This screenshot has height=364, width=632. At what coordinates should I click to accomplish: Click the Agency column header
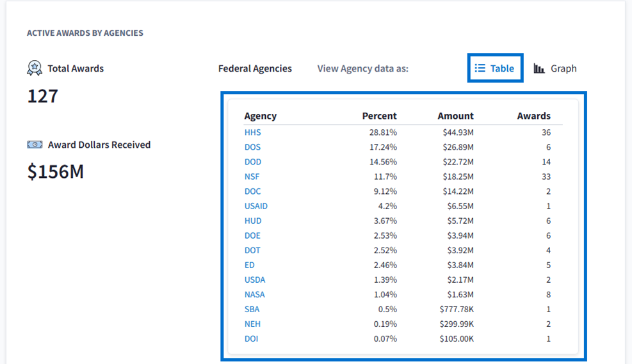[260, 116]
